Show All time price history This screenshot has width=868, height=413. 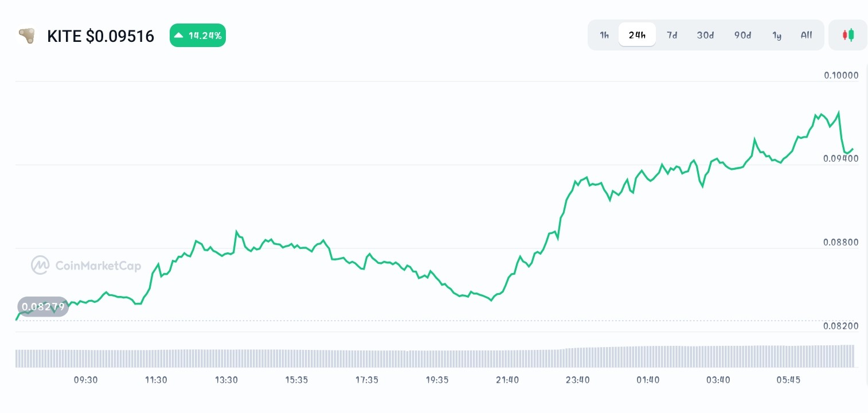coord(806,35)
